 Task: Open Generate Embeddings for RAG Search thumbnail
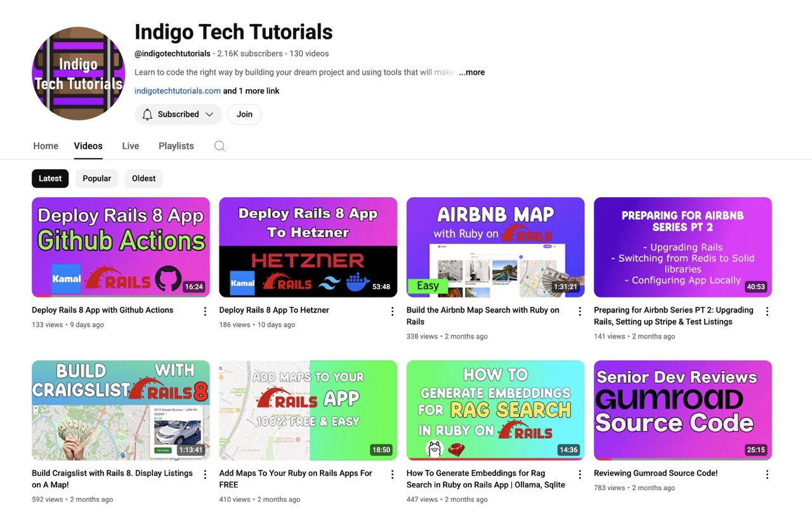click(495, 410)
